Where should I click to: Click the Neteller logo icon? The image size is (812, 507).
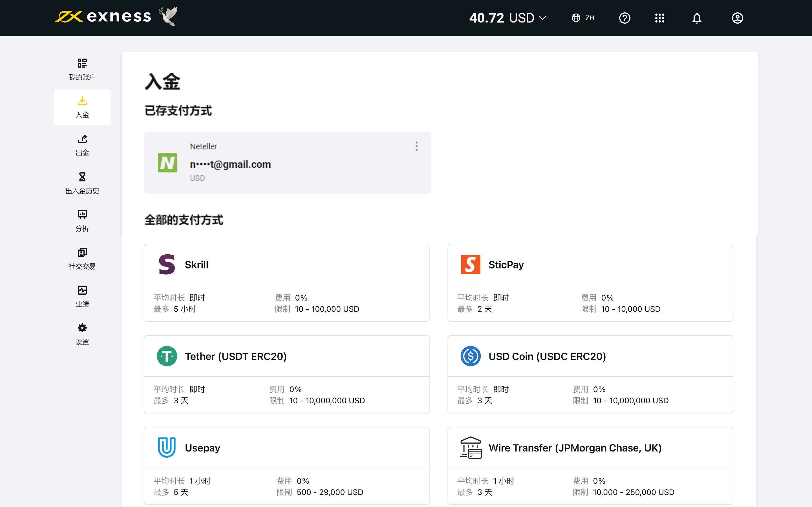[167, 163]
